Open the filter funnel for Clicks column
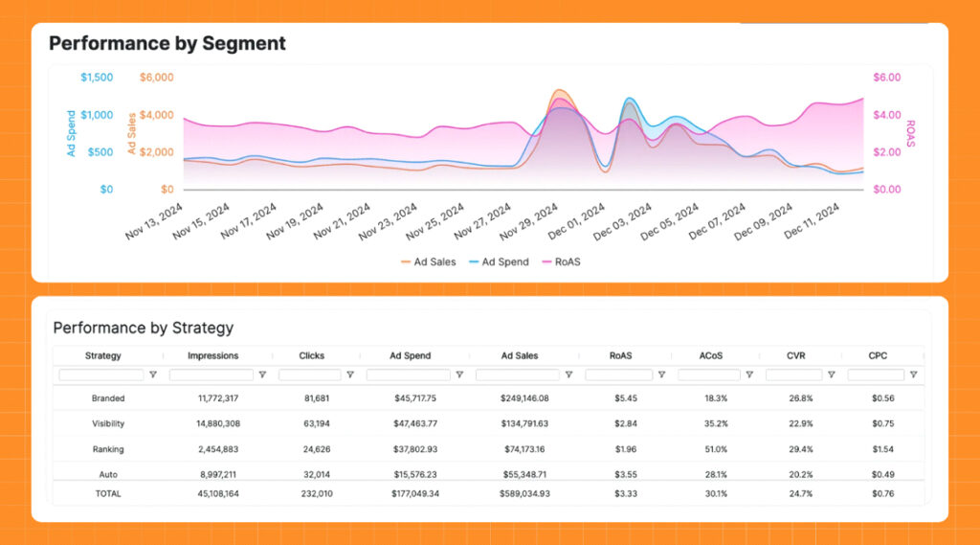980x545 pixels. click(350, 375)
